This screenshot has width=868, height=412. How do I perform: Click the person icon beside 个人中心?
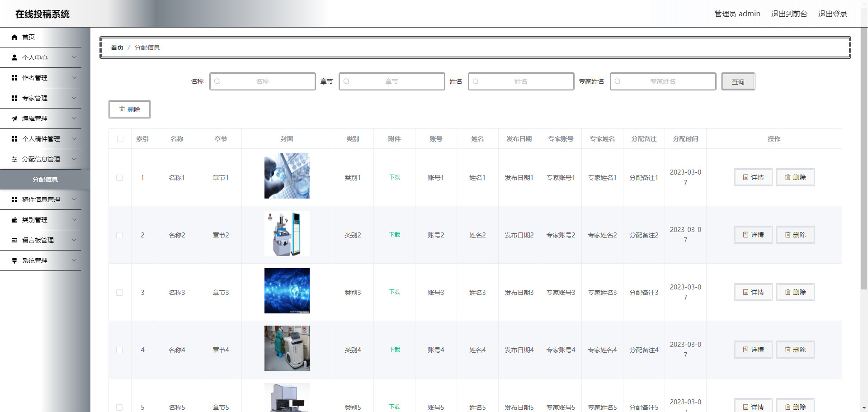point(14,57)
